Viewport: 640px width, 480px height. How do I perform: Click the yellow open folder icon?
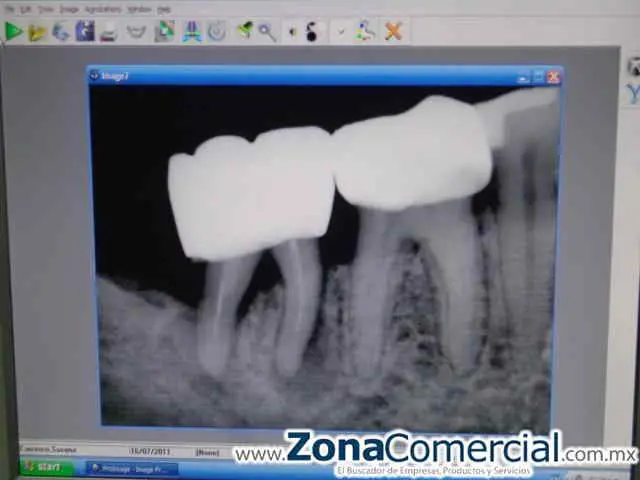pyautogui.click(x=37, y=32)
